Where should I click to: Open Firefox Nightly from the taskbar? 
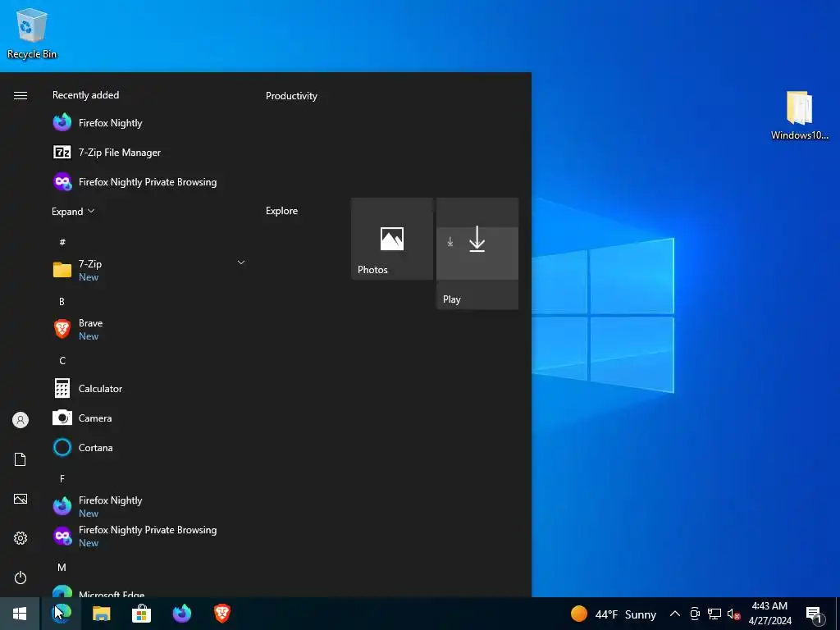(182, 614)
